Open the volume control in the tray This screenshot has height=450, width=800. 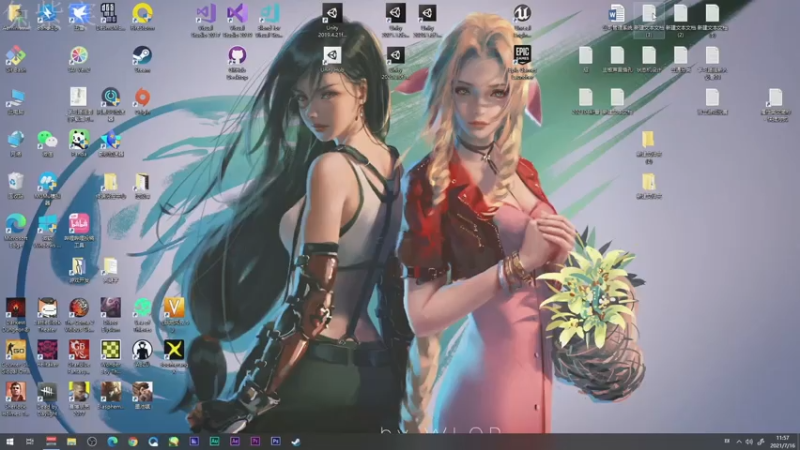(748, 441)
